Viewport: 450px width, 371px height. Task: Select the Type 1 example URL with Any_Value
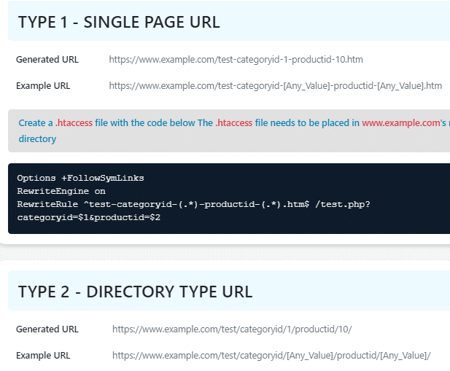tap(275, 86)
